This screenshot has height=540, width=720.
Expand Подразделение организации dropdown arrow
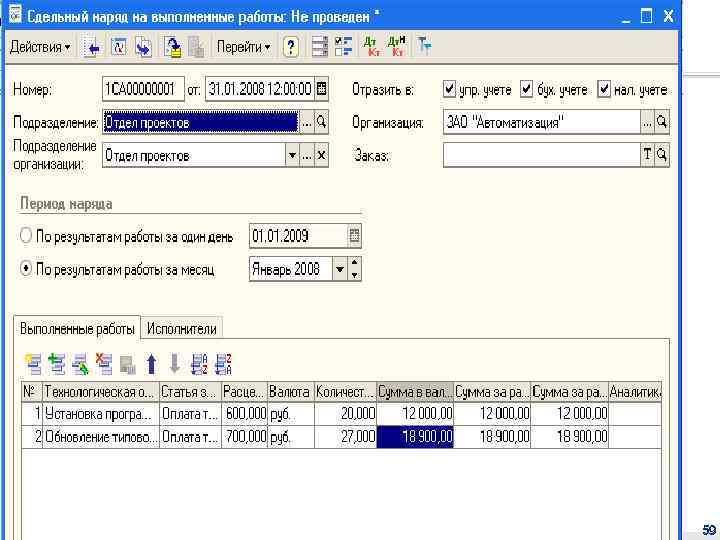pos(292,156)
